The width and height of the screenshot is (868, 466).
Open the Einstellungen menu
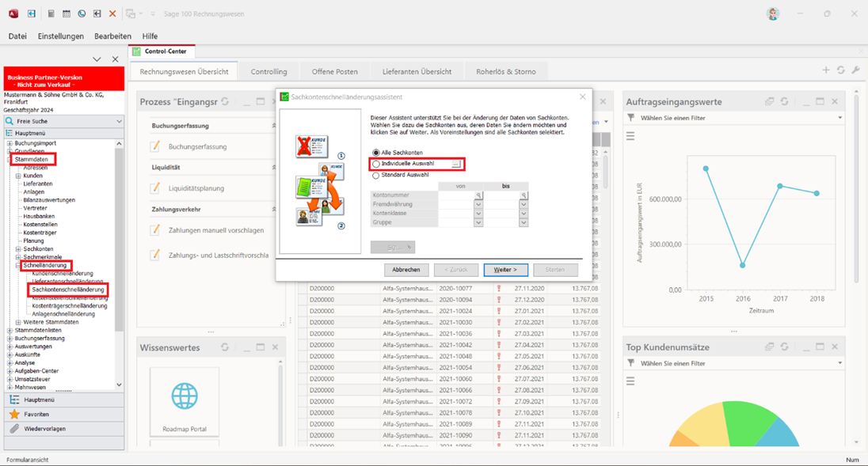tap(61, 36)
